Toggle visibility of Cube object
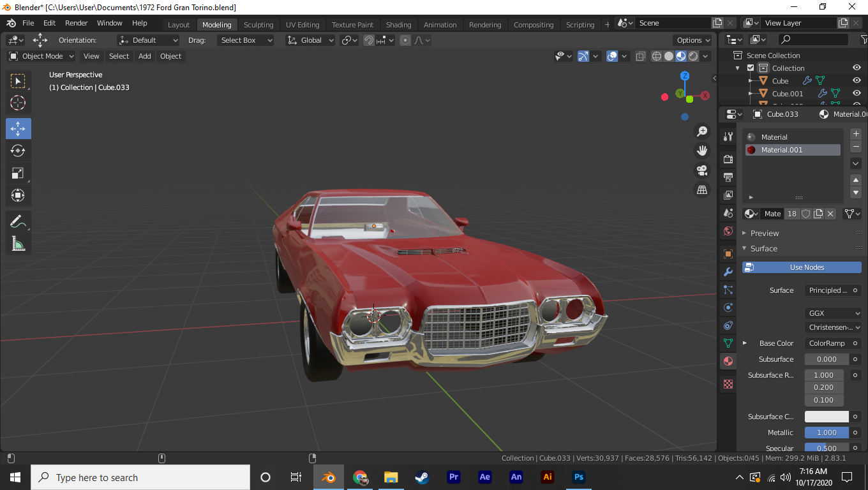The height and width of the screenshot is (490, 868). [857, 81]
